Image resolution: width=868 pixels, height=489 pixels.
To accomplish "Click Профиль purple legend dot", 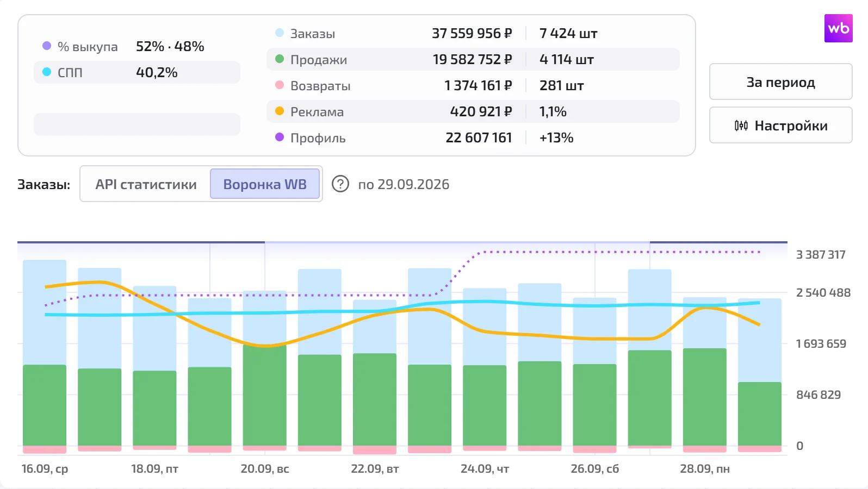I will tap(280, 137).
